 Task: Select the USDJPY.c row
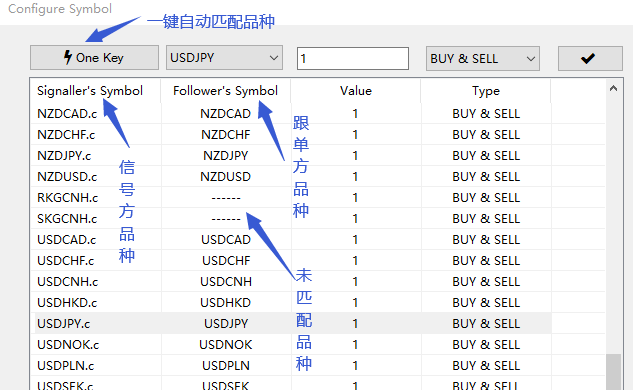291,323
